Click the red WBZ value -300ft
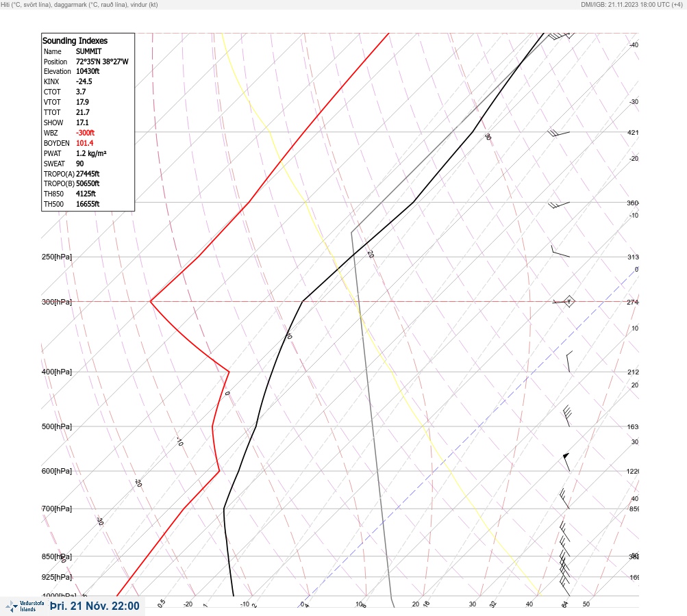 [x=85, y=133]
